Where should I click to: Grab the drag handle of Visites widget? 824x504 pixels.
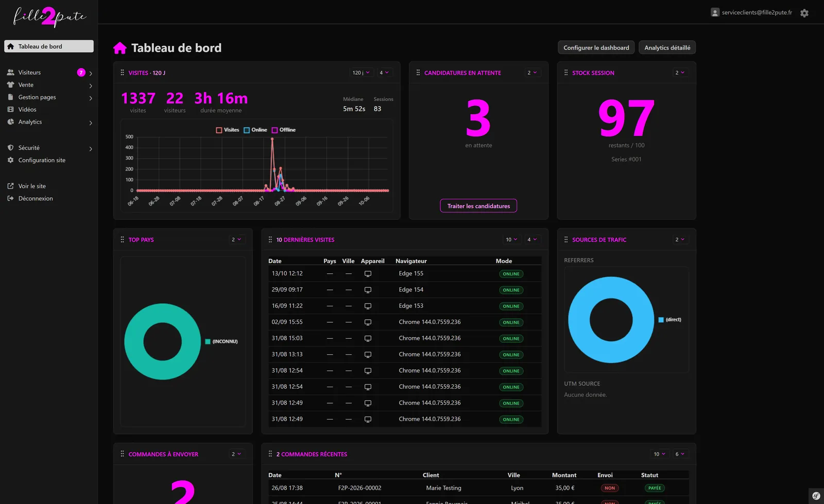coord(122,73)
